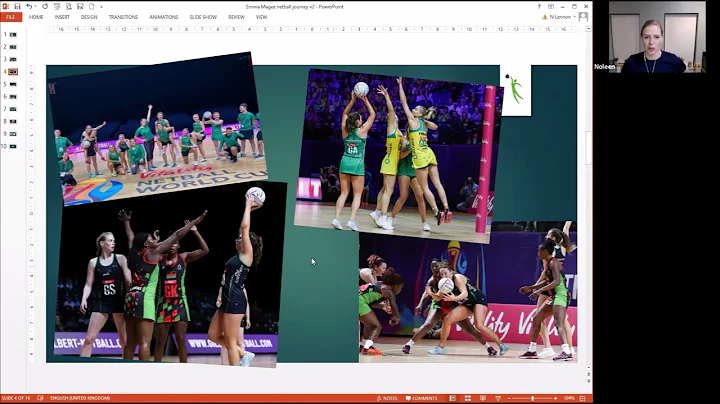Click the zoom slider handle
This screenshot has width=720, height=404.
click(x=532, y=398)
